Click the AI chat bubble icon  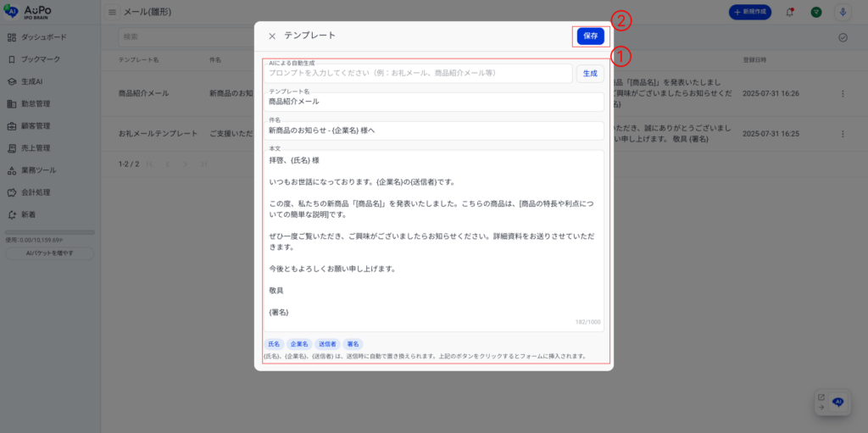click(837, 402)
